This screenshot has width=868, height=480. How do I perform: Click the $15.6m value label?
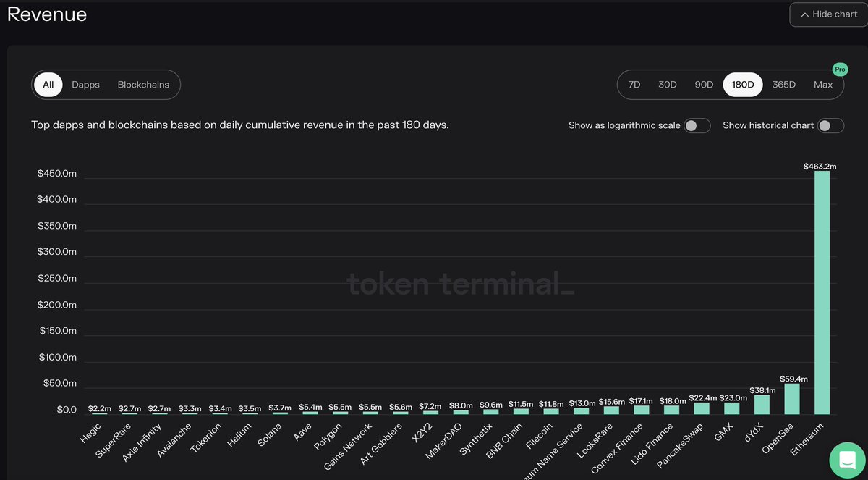(x=611, y=401)
